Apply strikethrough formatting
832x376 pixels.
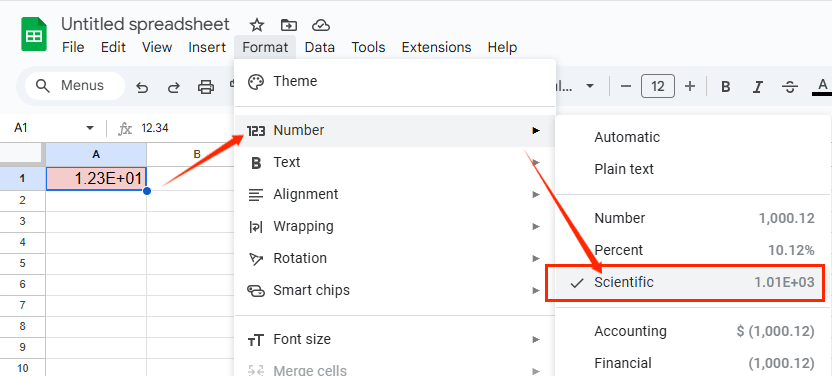click(790, 86)
